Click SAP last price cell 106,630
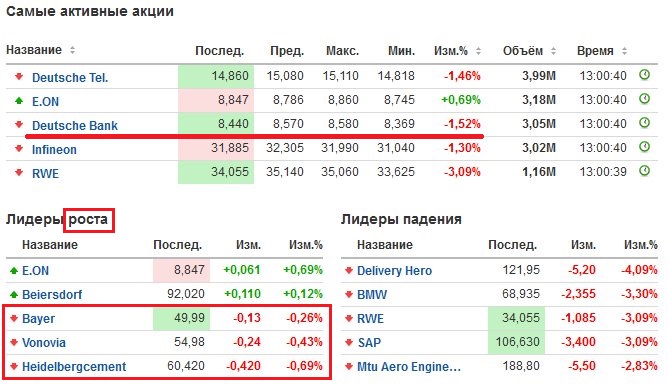The width and height of the screenshot is (668, 387). click(x=516, y=342)
